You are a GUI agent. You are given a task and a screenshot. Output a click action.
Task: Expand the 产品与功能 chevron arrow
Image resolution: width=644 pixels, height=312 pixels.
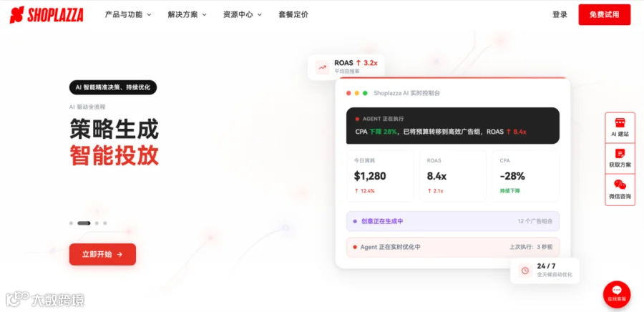coord(149,15)
